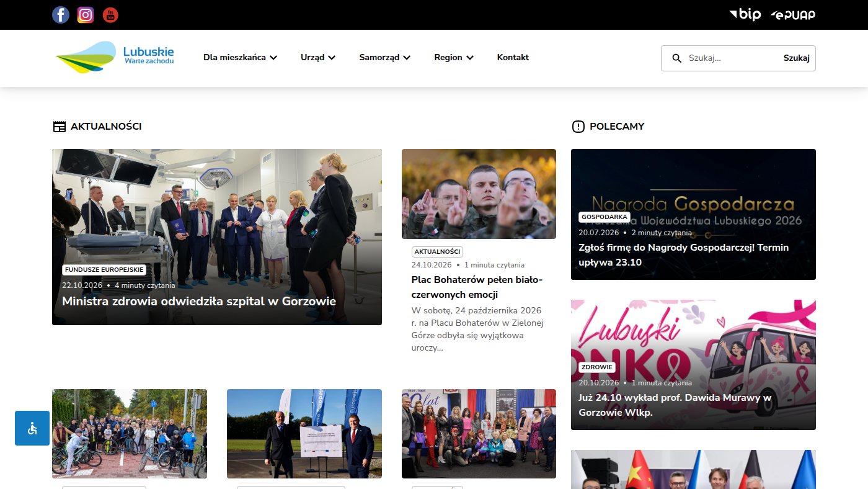
Task: Open the ePUAP logo link
Action: 793,15
